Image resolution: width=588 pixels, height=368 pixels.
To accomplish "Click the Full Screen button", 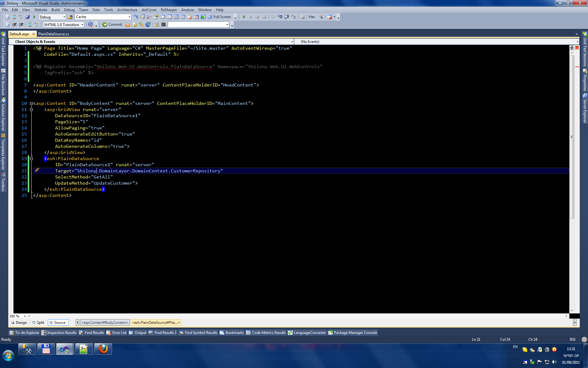I will [219, 17].
